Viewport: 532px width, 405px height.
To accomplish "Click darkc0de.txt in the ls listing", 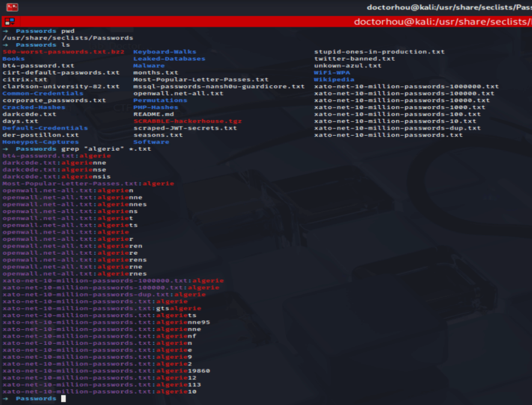I will 29,114.
